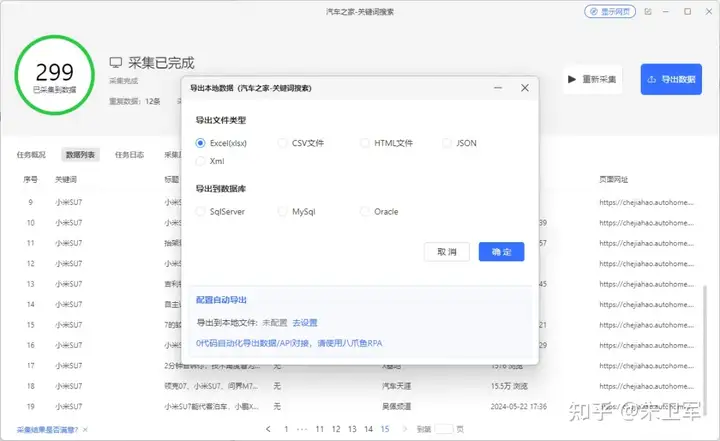Image resolution: width=720 pixels, height=441 pixels.
Task: Click 汽车天涯 cell in row 18
Action: 397,386
